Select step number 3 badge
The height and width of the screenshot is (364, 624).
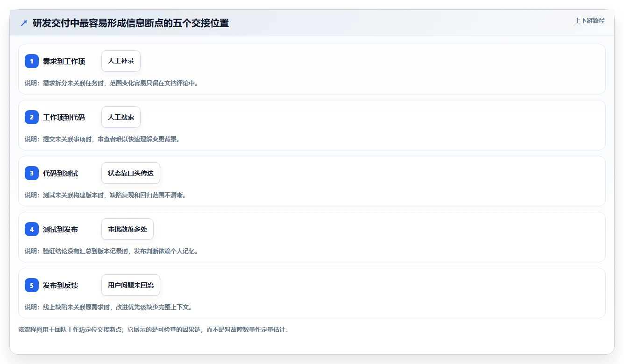[32, 173]
